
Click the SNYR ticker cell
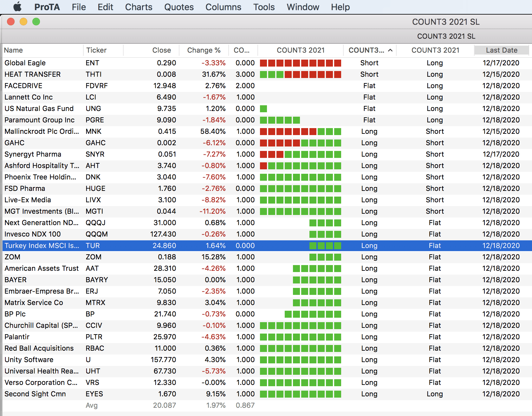click(95, 154)
